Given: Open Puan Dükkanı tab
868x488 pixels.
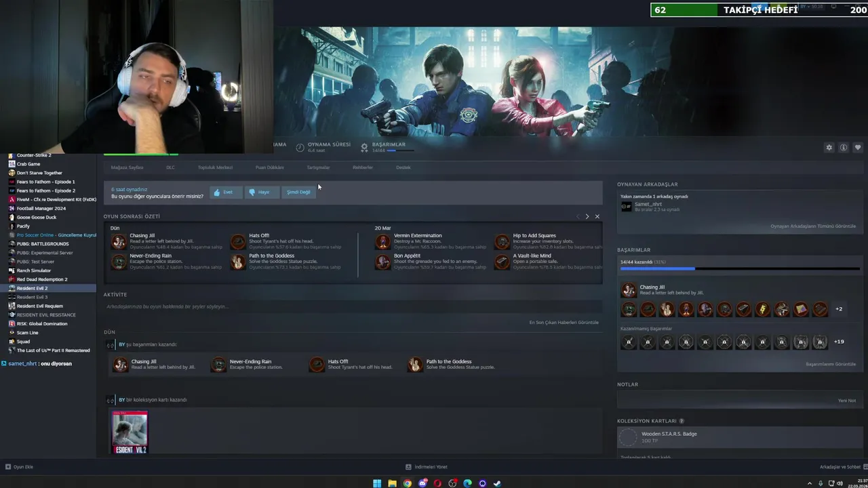Looking at the screenshot, I should [269, 167].
